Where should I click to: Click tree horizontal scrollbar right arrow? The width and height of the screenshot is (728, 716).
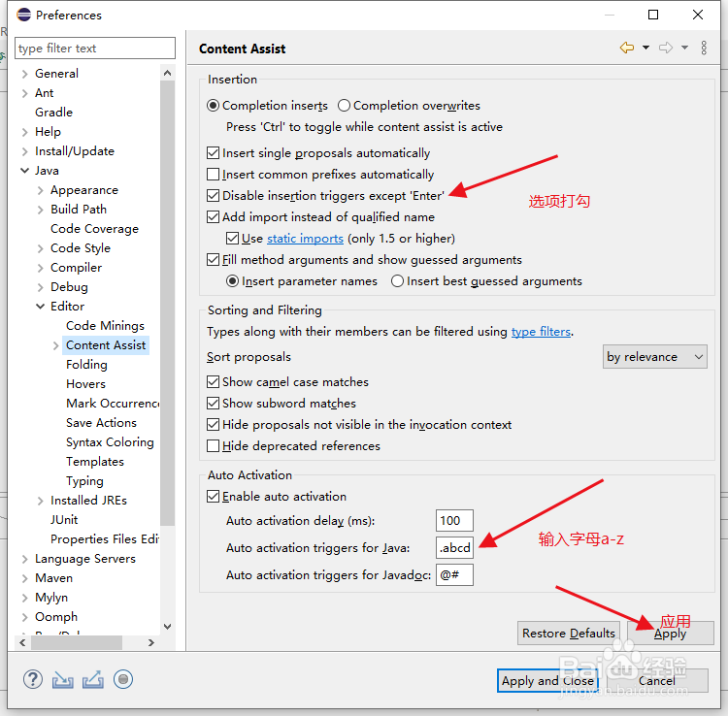click(150, 642)
